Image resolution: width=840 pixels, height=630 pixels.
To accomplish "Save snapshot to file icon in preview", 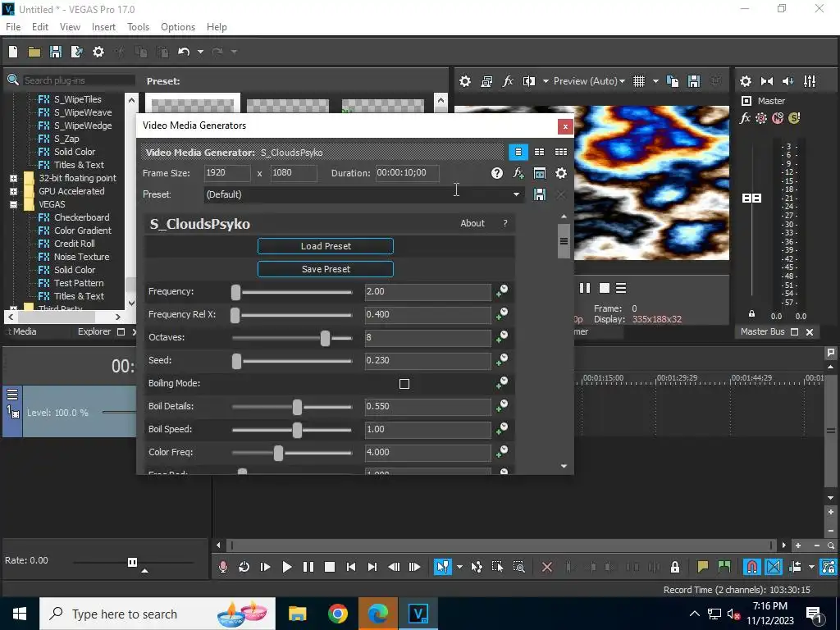I will coord(694,81).
